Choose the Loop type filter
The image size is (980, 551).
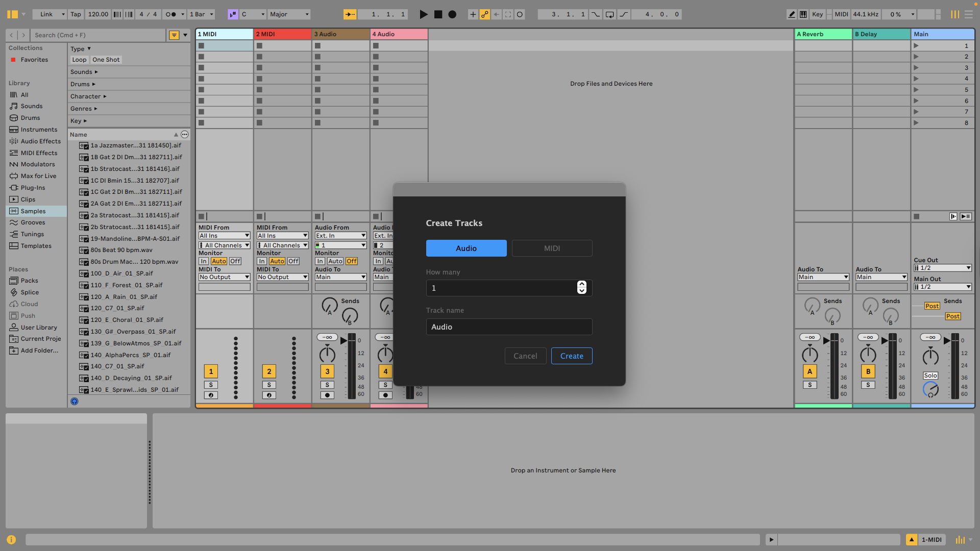[79, 60]
